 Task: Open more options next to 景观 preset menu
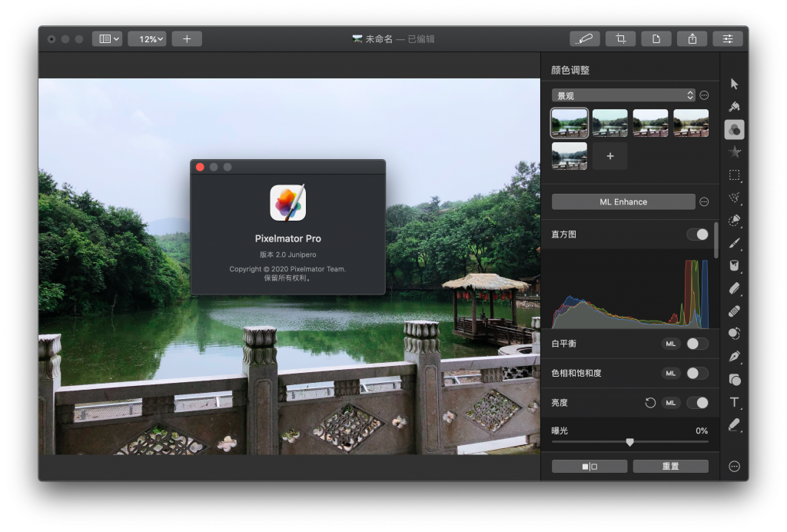[x=704, y=95]
